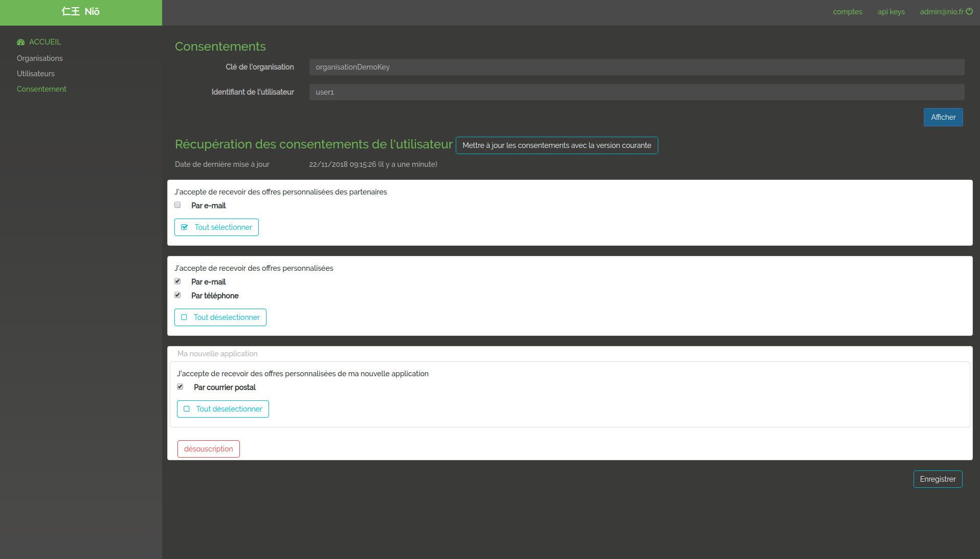Click the logout power icon

(969, 11)
